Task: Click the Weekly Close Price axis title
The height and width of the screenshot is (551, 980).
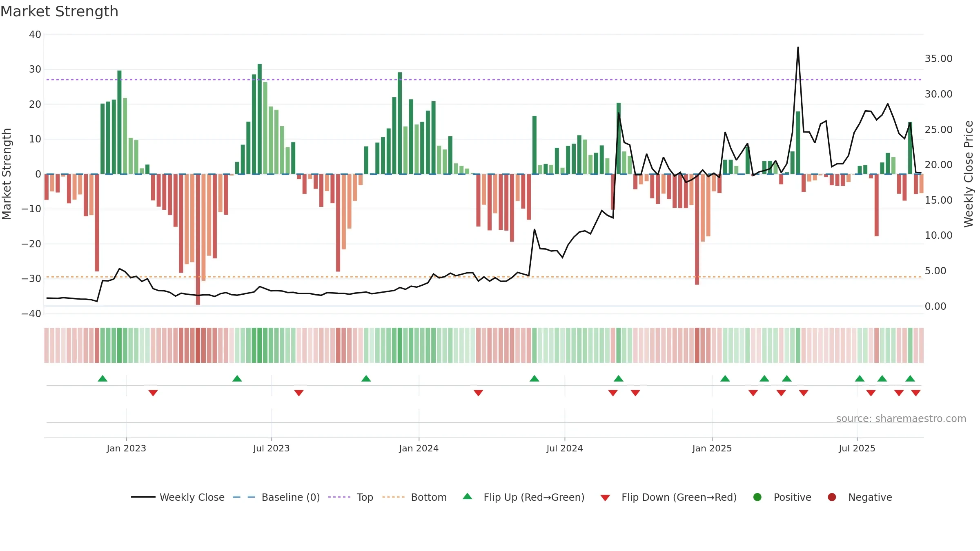Action: [x=969, y=174]
